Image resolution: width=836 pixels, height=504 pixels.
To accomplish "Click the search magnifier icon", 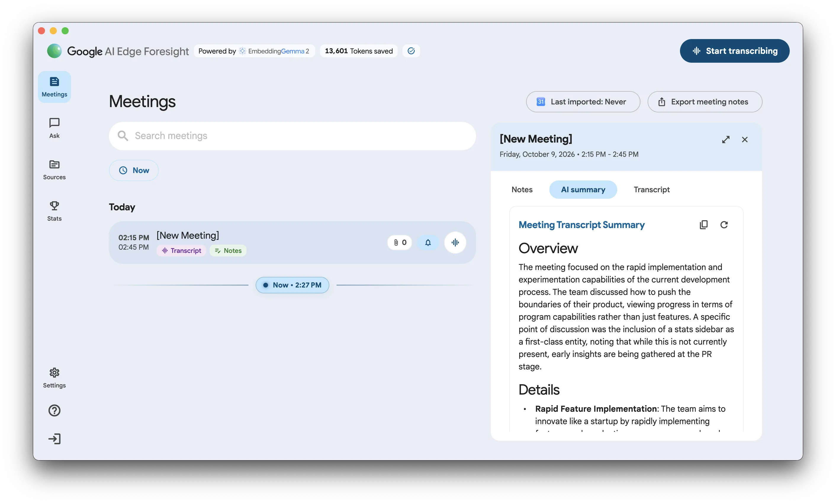I will point(123,136).
